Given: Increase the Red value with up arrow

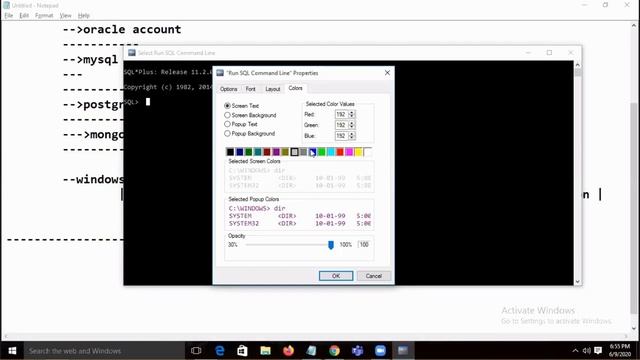Looking at the screenshot, I should (x=351, y=112).
